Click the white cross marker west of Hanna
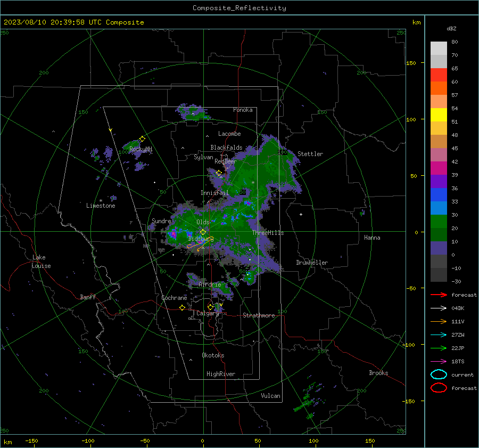 [301, 214]
